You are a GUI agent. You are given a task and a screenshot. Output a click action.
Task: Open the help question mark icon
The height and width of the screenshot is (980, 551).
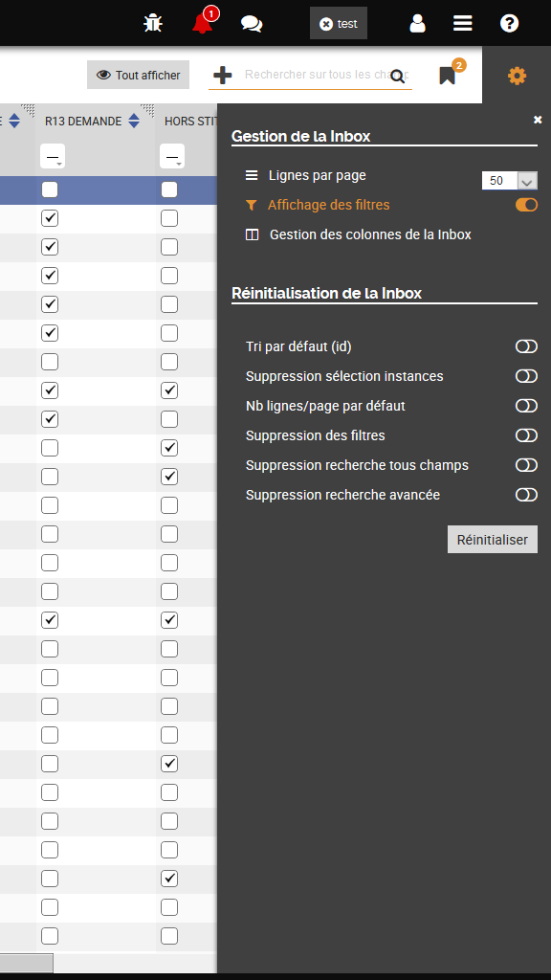click(509, 24)
